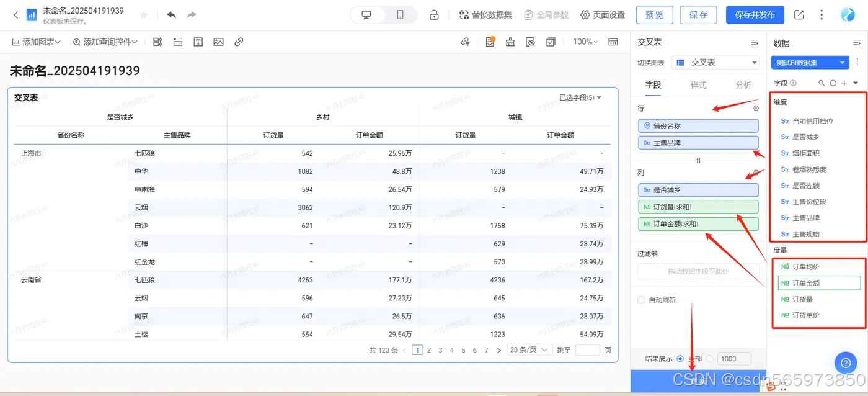Go to page 3 in table pagination

440,349
